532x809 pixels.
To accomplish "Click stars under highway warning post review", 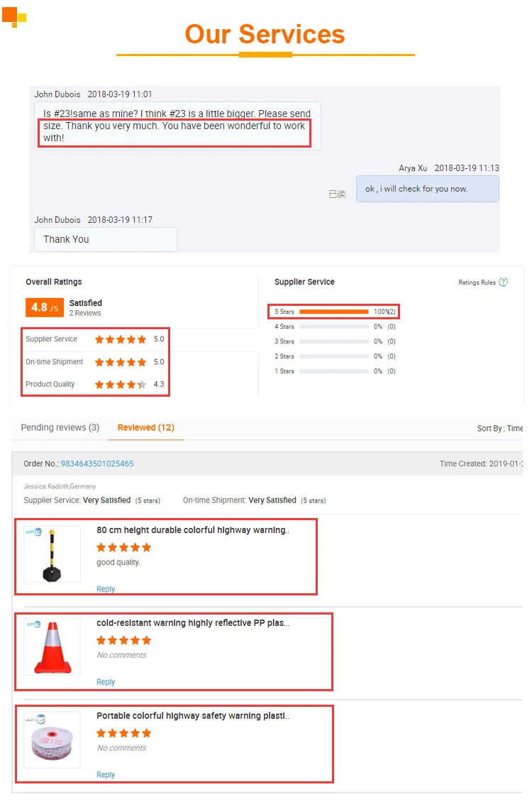I will point(123,547).
